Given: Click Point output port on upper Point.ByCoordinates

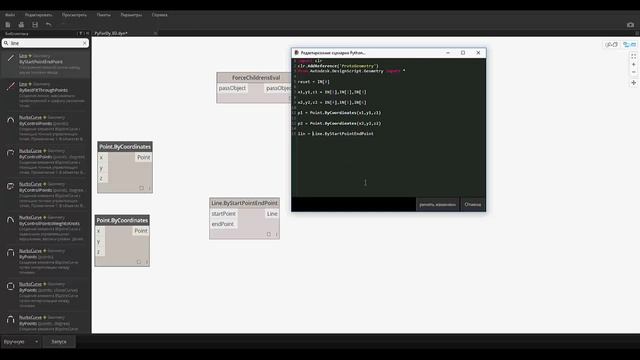Looking at the screenshot, I should coord(144,158).
